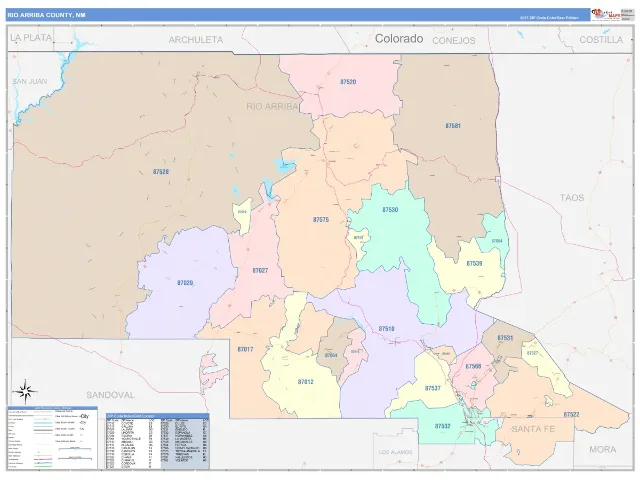
Task: Click the 'COSTILLA' county label
Action: tap(601, 40)
